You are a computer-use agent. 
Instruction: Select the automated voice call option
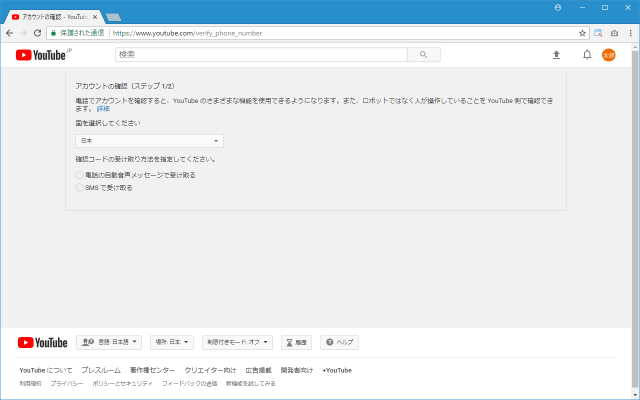[x=80, y=175]
